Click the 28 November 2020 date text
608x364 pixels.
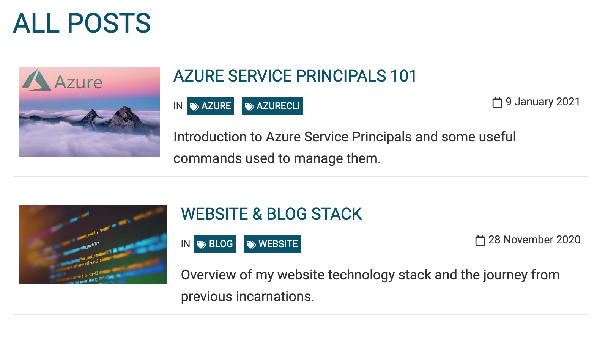[534, 240]
